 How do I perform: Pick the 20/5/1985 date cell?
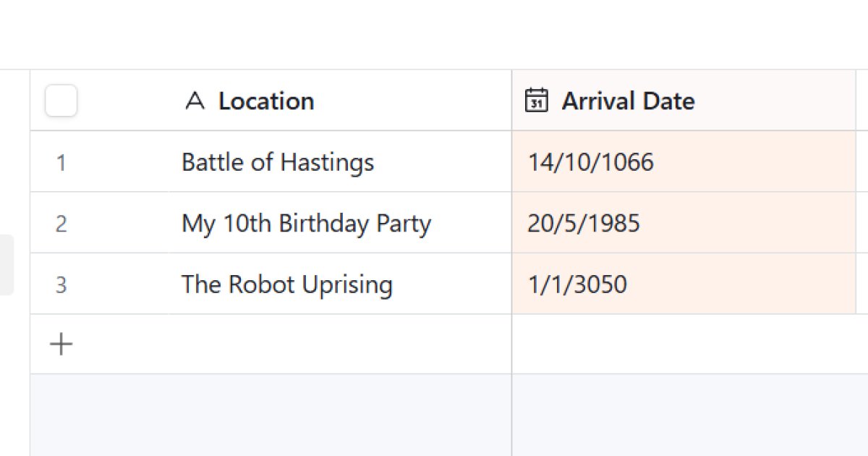tap(584, 223)
